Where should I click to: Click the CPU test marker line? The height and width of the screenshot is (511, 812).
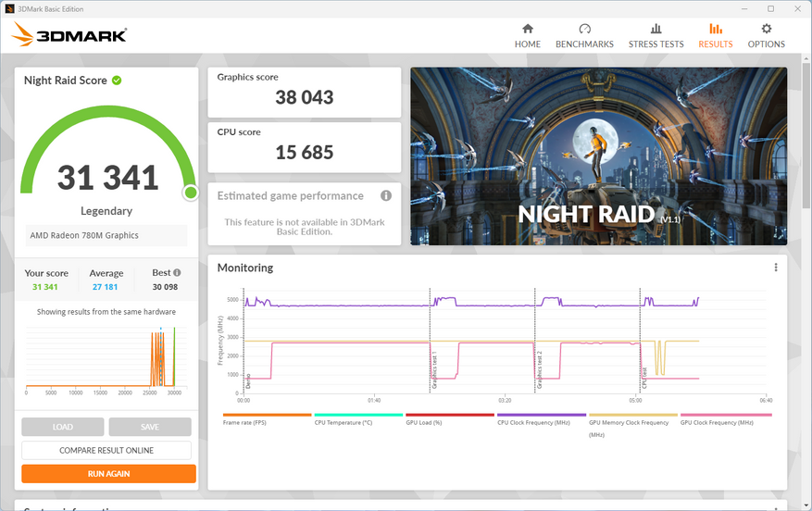[640, 341]
